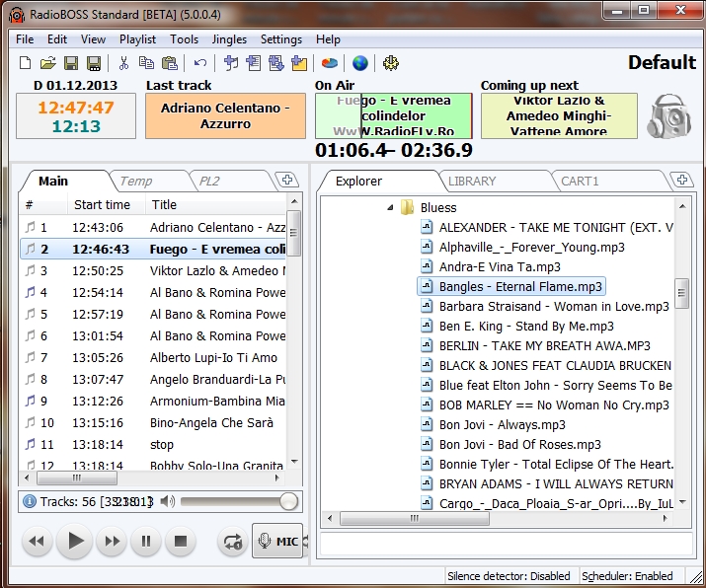This screenshot has width=706, height=588.
Task: Click Scheduler: Enabled in status bar
Action: [x=627, y=576]
